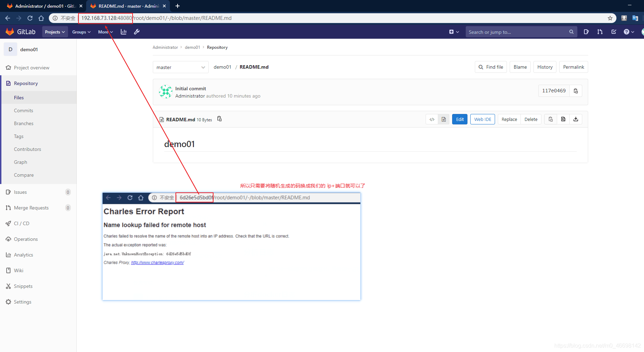
Task: Show the rendered file view icon
Action: coord(444,119)
